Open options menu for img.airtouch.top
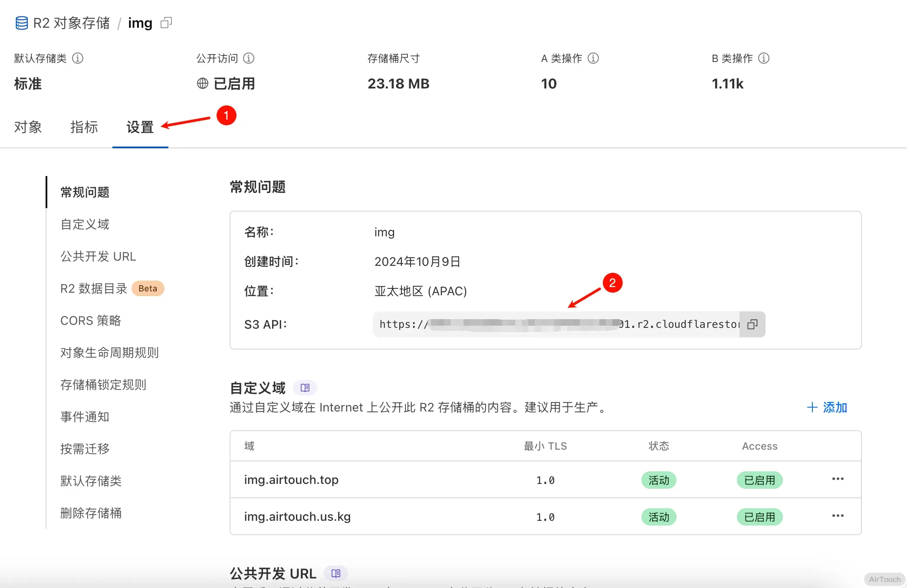The height and width of the screenshot is (588, 907). [x=838, y=479]
